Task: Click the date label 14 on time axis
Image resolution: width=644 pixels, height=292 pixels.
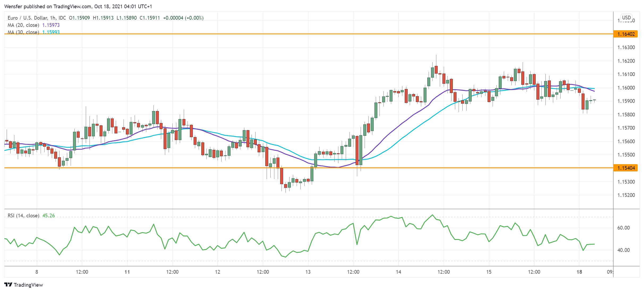Action: (x=398, y=272)
